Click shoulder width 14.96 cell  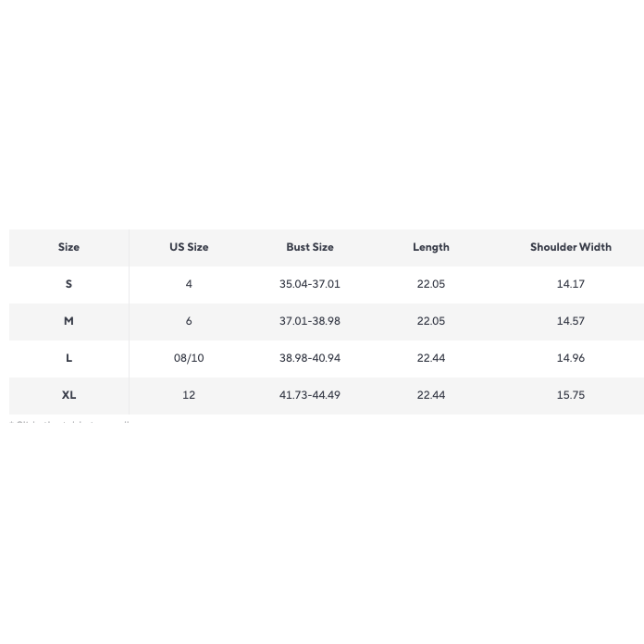tap(571, 358)
